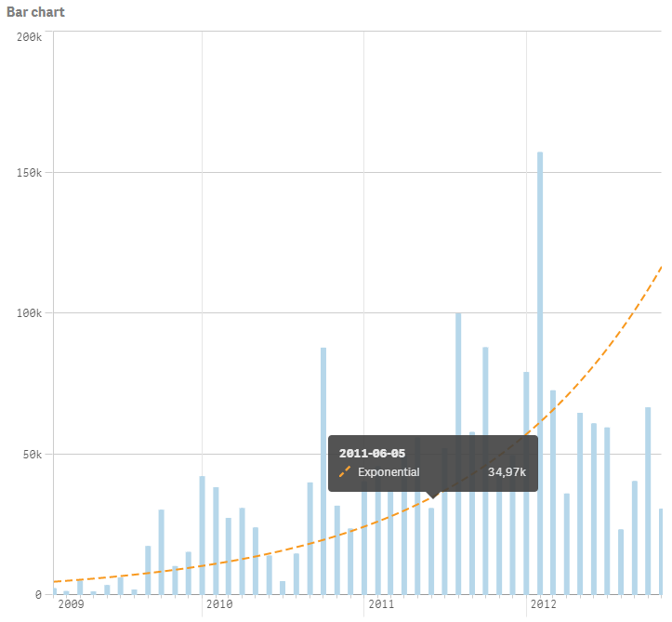Click the tooltip date 2011-06-05

(372, 454)
